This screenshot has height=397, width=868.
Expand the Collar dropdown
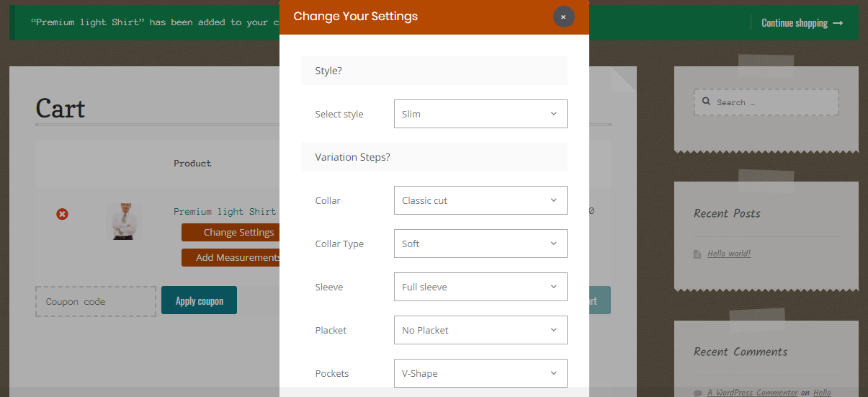click(480, 200)
